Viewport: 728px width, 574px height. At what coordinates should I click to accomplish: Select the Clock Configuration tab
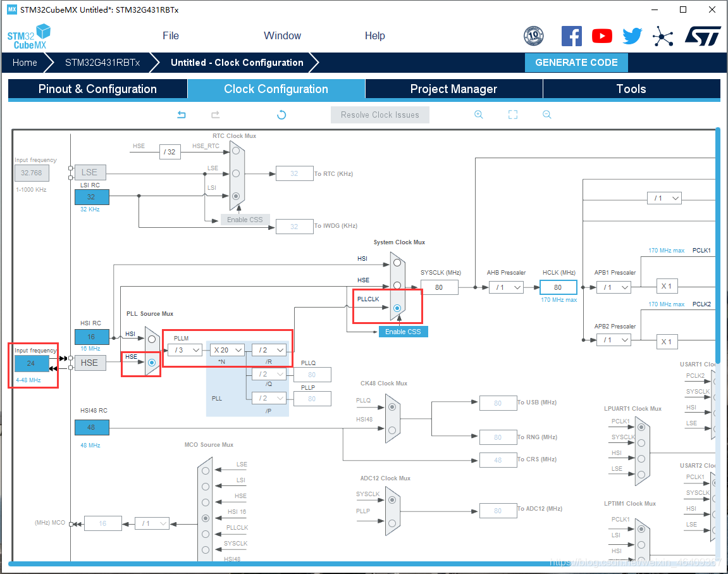[276, 89]
